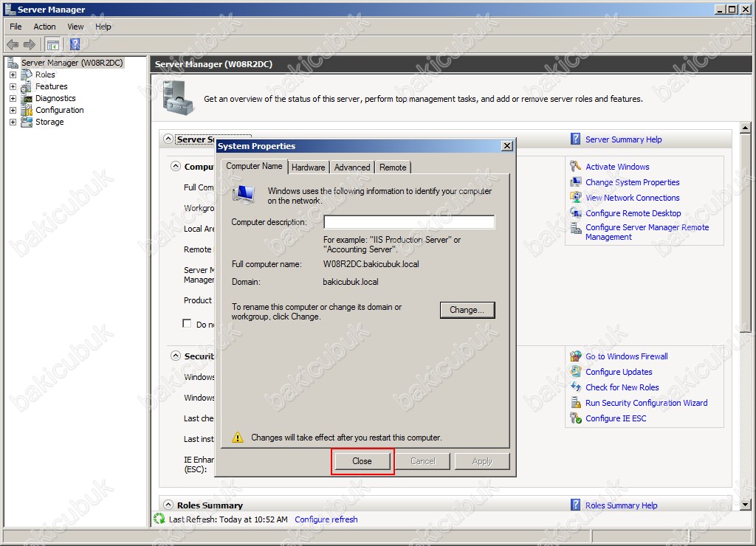This screenshot has height=546, width=756.
Task: Open the Configure IE ESC link
Action: click(616, 418)
